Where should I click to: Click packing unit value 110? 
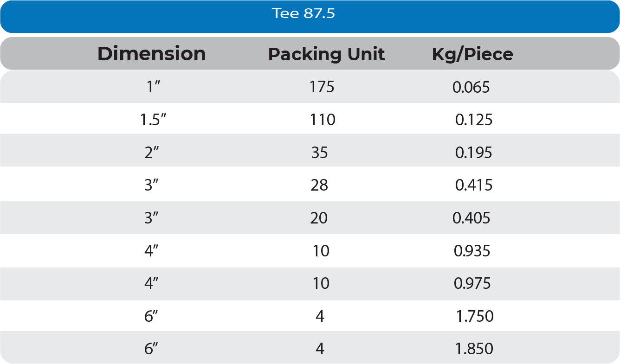coord(323,120)
